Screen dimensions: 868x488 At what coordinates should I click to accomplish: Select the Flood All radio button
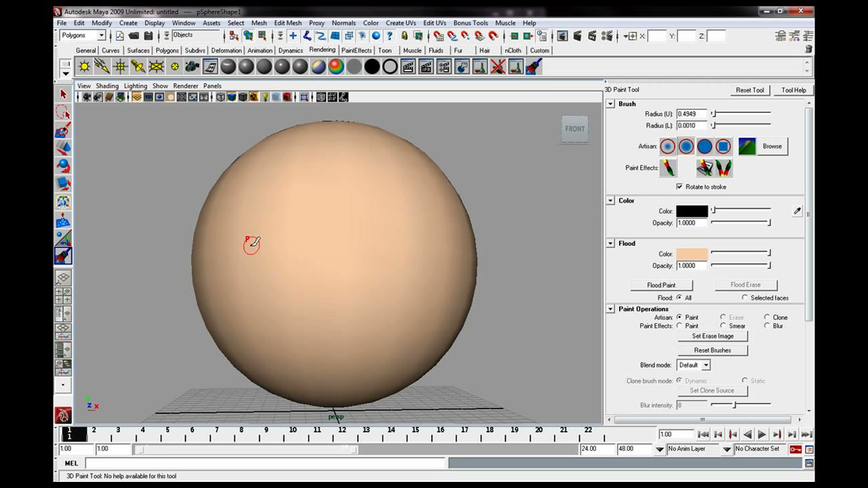[x=679, y=298]
